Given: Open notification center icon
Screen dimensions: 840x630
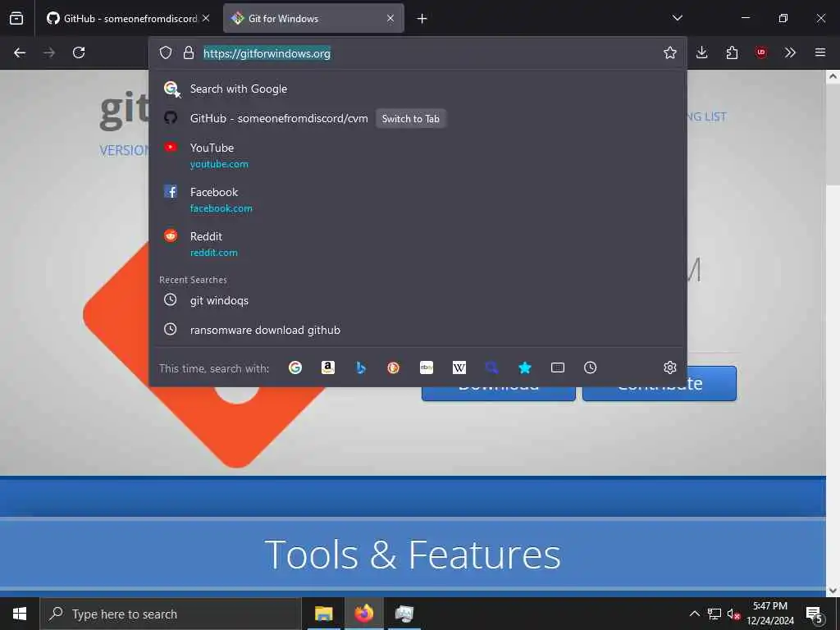Looking at the screenshot, I should [x=814, y=614].
